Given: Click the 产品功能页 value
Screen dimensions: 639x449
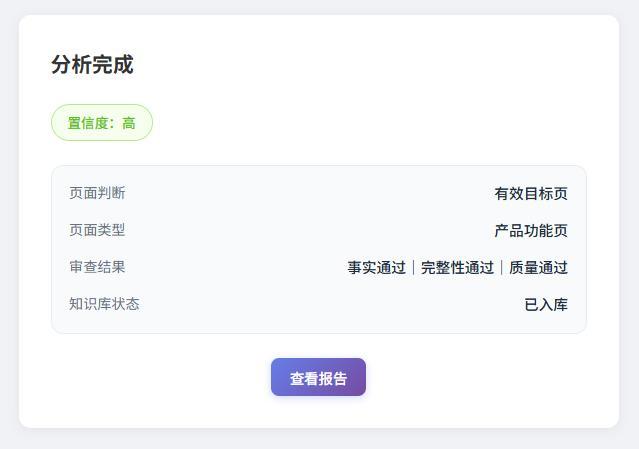Looking at the screenshot, I should [530, 231].
